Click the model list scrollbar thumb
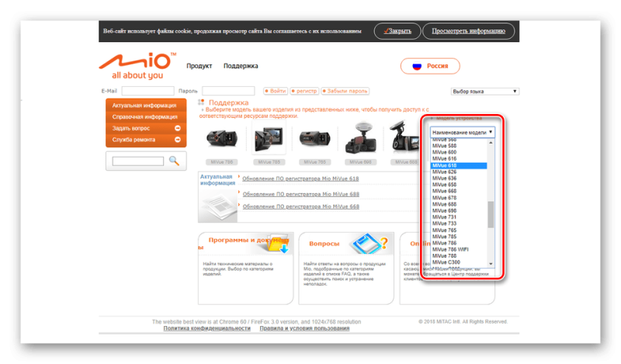This screenshot has height=364, width=621. coord(491,214)
